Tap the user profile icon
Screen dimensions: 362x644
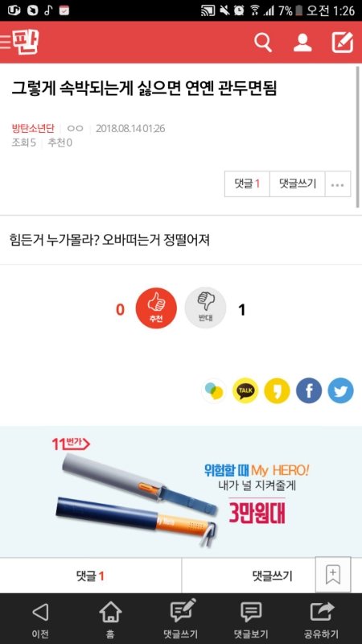click(302, 43)
